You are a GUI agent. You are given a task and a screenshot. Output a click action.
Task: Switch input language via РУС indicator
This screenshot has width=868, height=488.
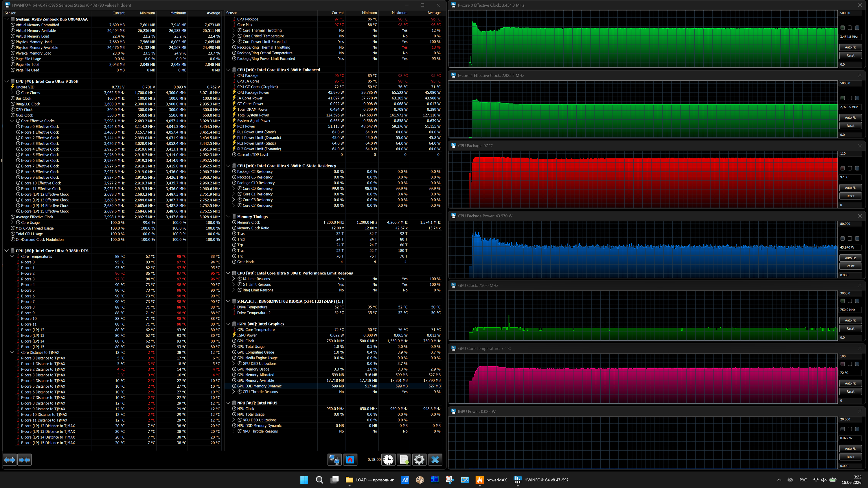pos(803,480)
